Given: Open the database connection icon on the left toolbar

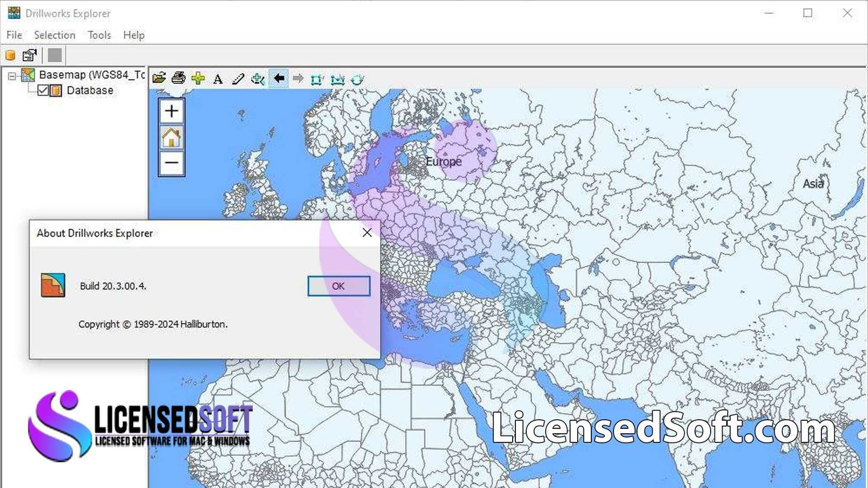Looking at the screenshot, I should tap(10, 55).
